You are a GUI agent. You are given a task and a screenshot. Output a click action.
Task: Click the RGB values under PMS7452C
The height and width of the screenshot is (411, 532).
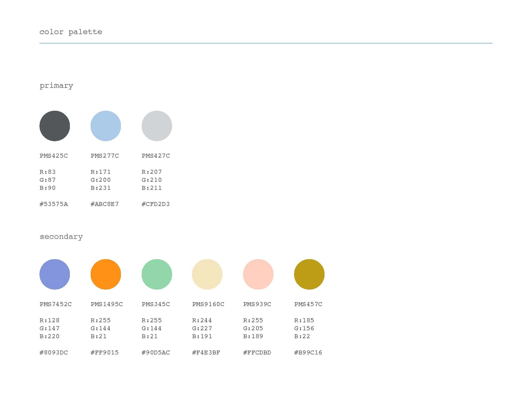pyautogui.click(x=50, y=328)
